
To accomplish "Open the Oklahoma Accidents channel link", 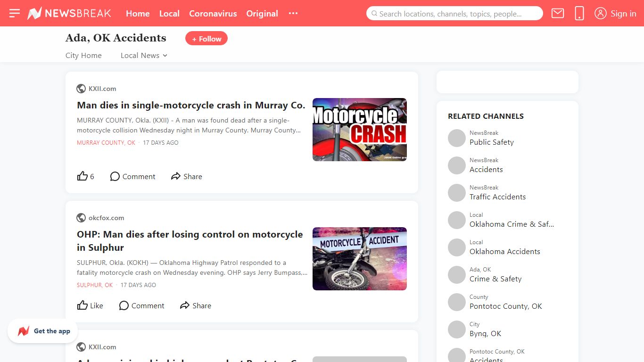I will click(505, 251).
